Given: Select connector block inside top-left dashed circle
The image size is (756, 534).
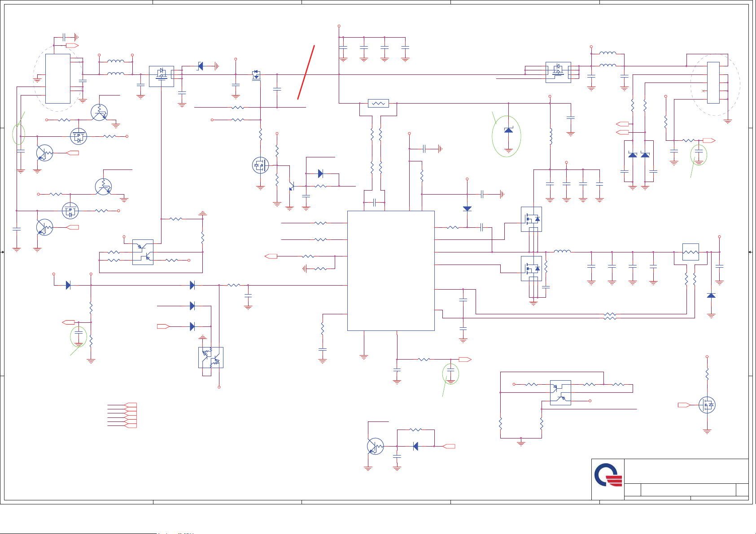Looking at the screenshot, I should tap(58, 79).
